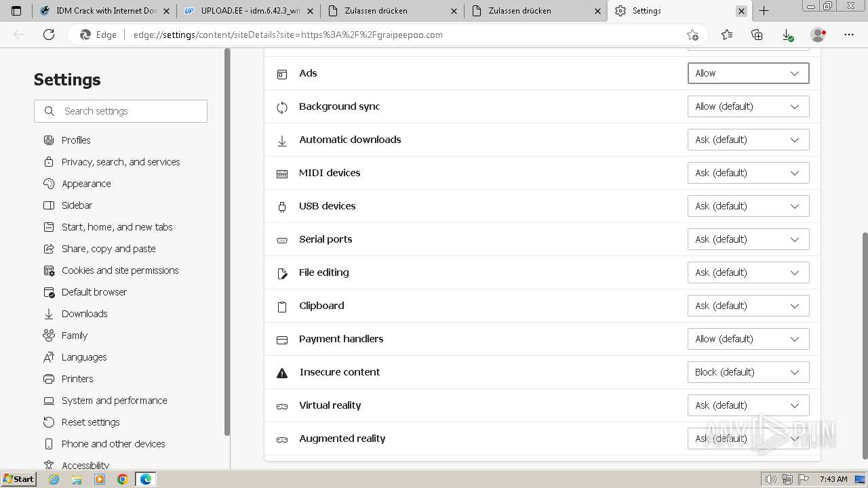
Task: Open Internet Explorer from taskbar
Action: point(54,479)
